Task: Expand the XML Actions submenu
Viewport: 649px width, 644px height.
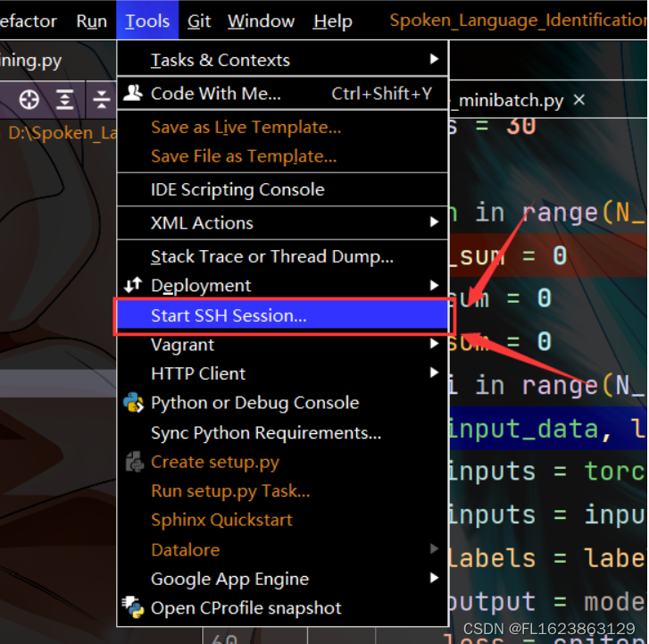Action: coord(283,222)
